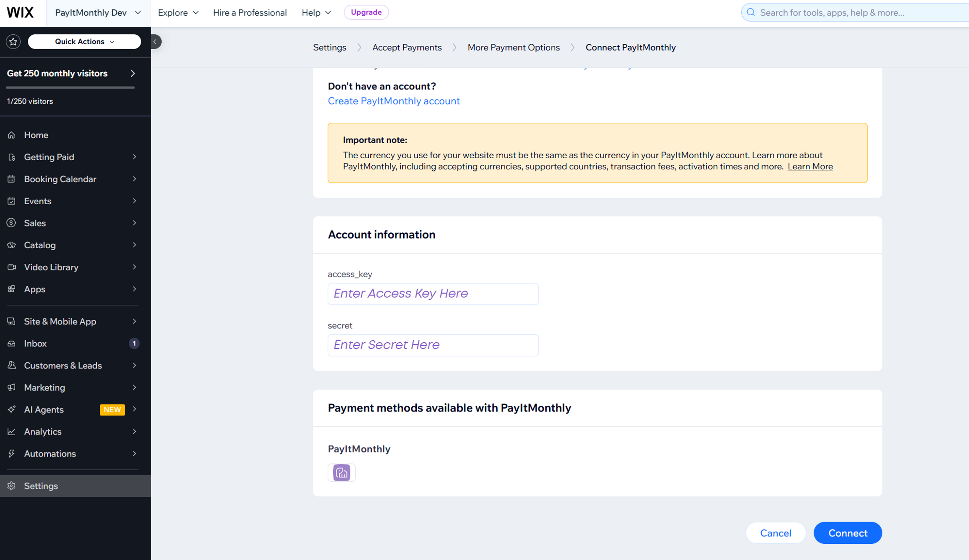
Task: Click the Inbox notification badge
Action: point(134,343)
